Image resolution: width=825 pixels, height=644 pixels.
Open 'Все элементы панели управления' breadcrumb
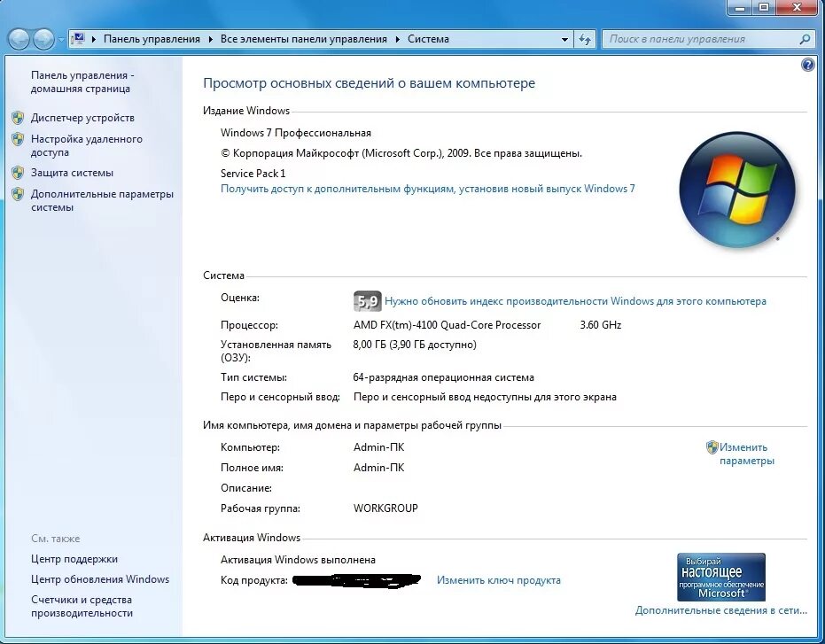click(304, 39)
